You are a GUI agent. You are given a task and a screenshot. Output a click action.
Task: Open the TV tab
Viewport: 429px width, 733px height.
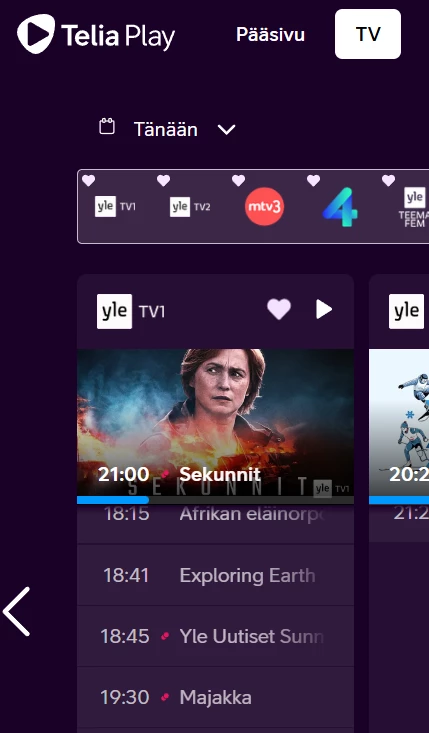368,34
